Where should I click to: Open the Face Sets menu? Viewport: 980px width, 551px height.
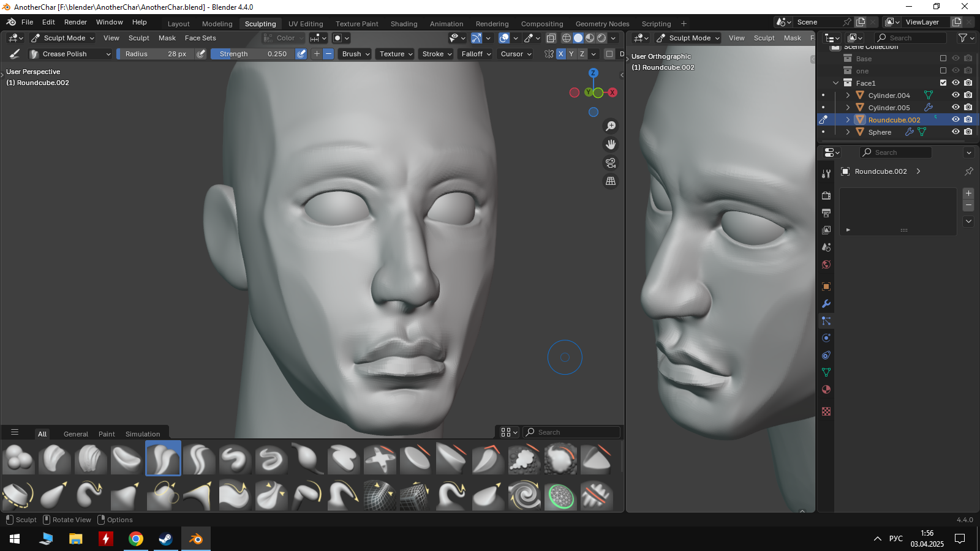[x=200, y=38]
